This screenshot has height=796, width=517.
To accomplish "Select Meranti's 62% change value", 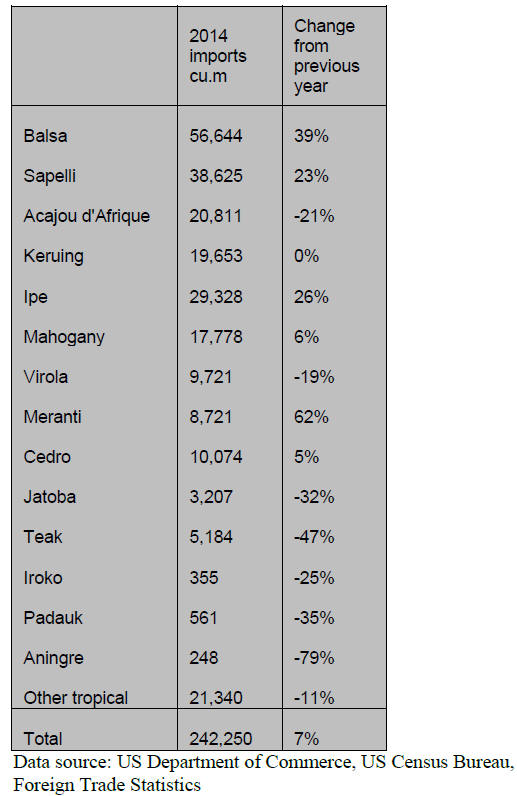I will pyautogui.click(x=311, y=417).
